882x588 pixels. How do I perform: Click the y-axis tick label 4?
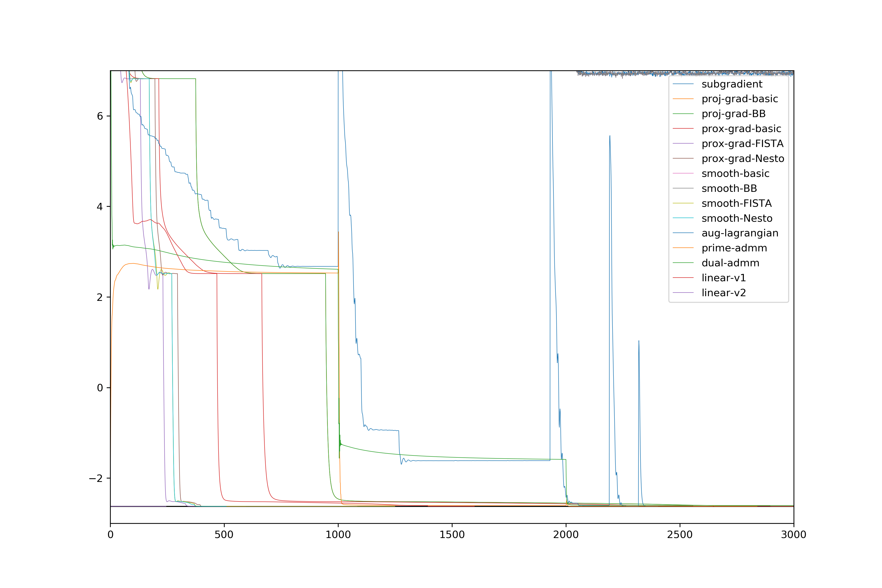coord(100,207)
